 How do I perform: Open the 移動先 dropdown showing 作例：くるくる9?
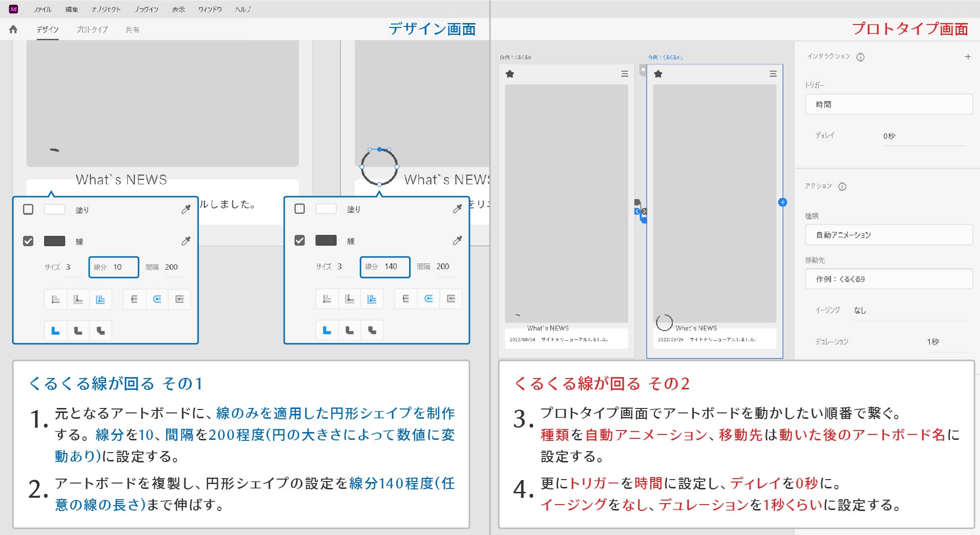click(x=888, y=279)
